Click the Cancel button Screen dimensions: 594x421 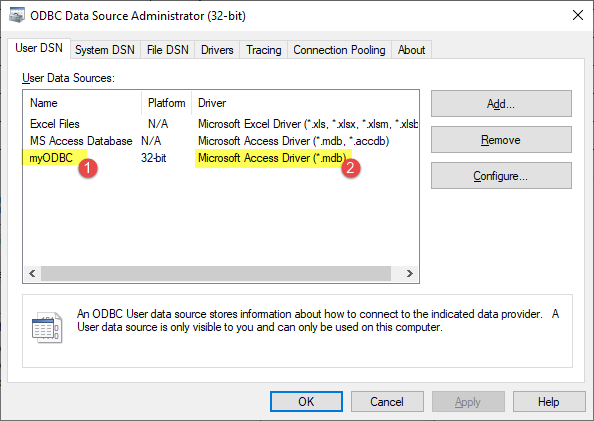387,402
